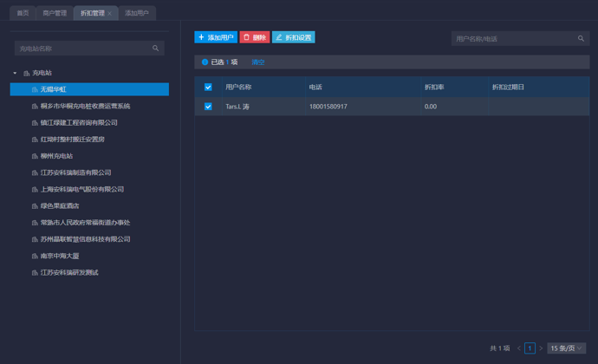Viewport: 598px width, 364px height.
Task: Select 镇江绿建工程咨询有限公司 in the tree
Action: click(79, 123)
